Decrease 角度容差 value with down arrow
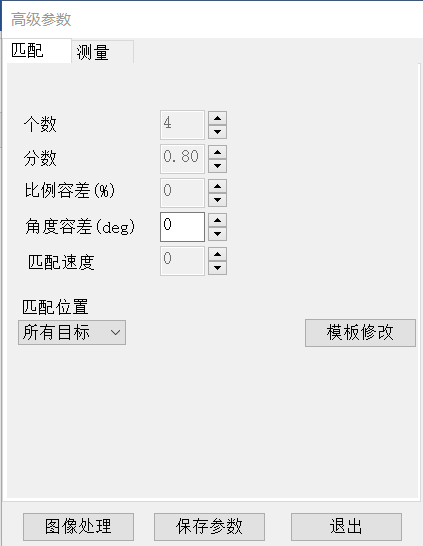Screen dimensions: 423x546 pyautogui.click(x=218, y=234)
